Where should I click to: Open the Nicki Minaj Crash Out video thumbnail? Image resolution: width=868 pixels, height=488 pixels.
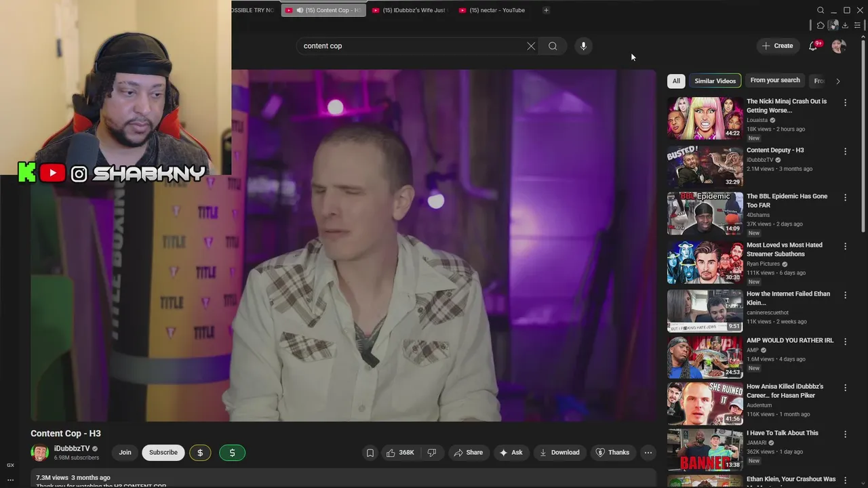click(705, 118)
